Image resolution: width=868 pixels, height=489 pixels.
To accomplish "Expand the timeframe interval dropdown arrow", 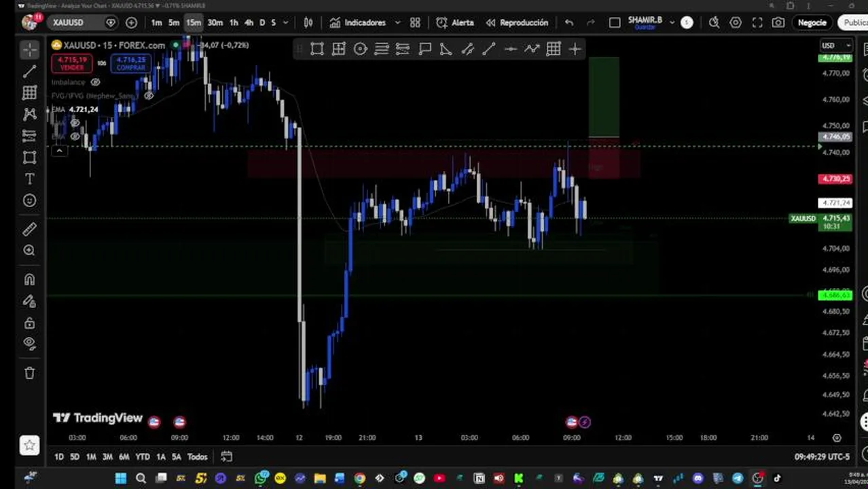I will coord(286,22).
